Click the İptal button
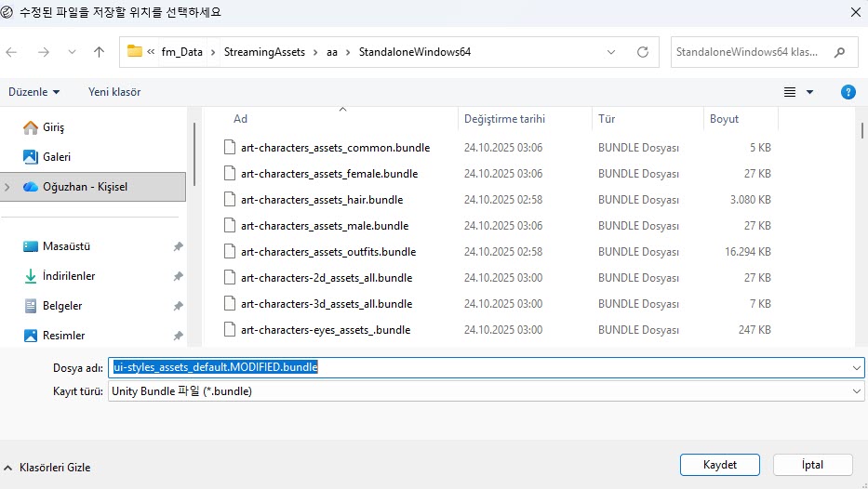 [x=812, y=464]
